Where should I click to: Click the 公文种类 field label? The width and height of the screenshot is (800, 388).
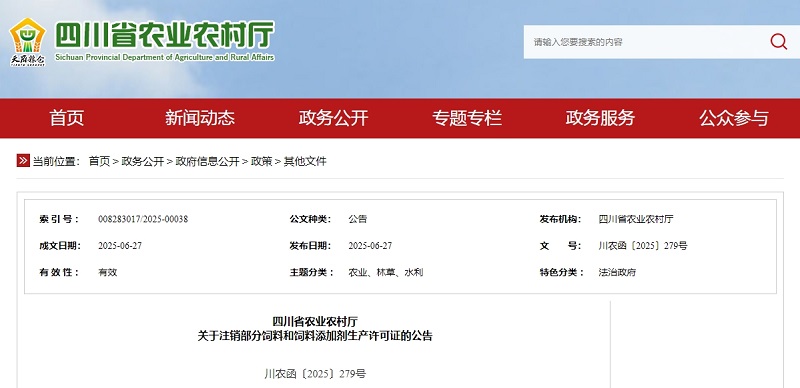tap(310, 219)
